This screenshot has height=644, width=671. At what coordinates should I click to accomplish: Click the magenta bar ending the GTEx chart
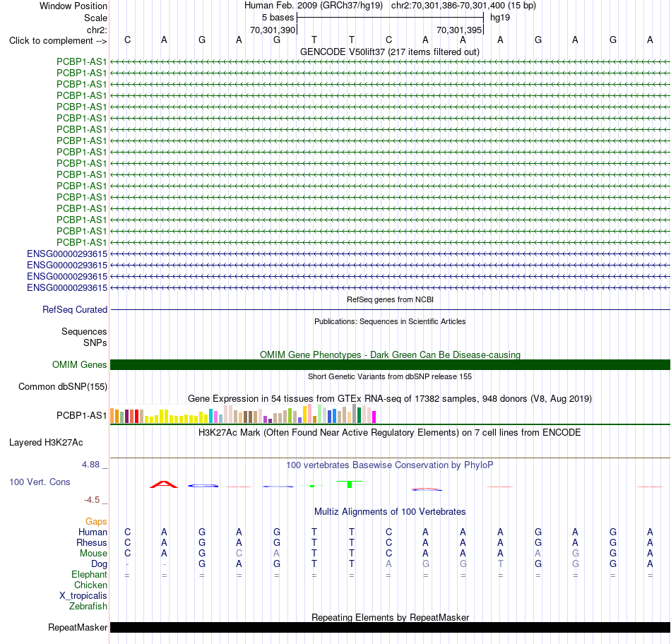pyautogui.click(x=374, y=417)
